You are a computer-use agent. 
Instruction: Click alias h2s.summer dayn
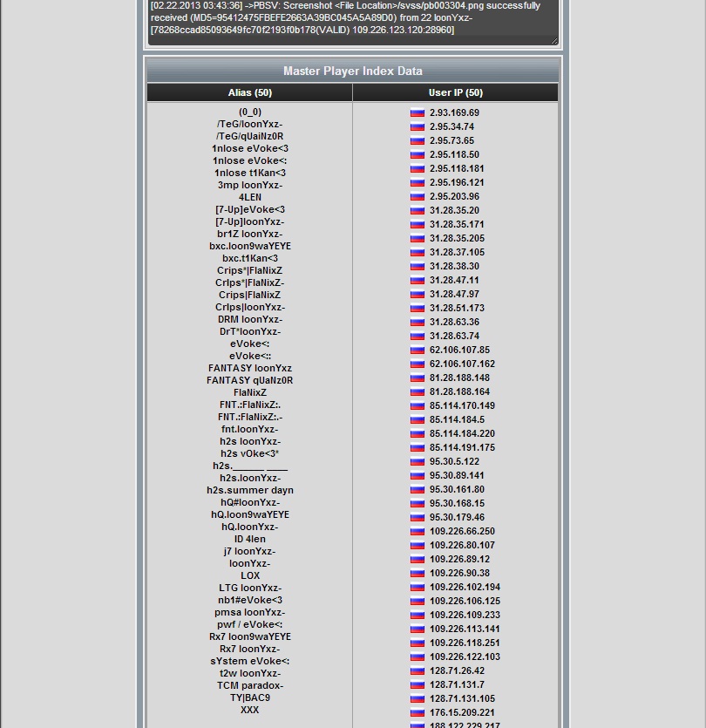250,490
